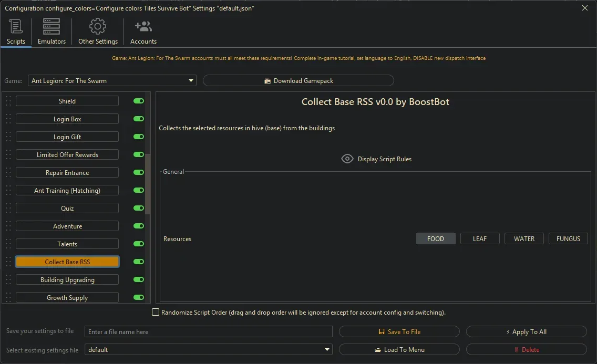Disable the Talents script toggle

[139, 244]
